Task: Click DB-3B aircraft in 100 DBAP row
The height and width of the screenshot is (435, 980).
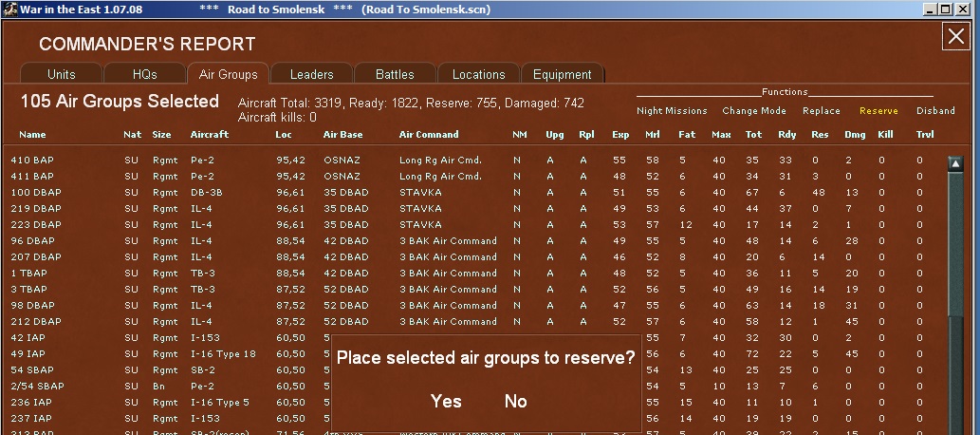Action: pos(206,193)
